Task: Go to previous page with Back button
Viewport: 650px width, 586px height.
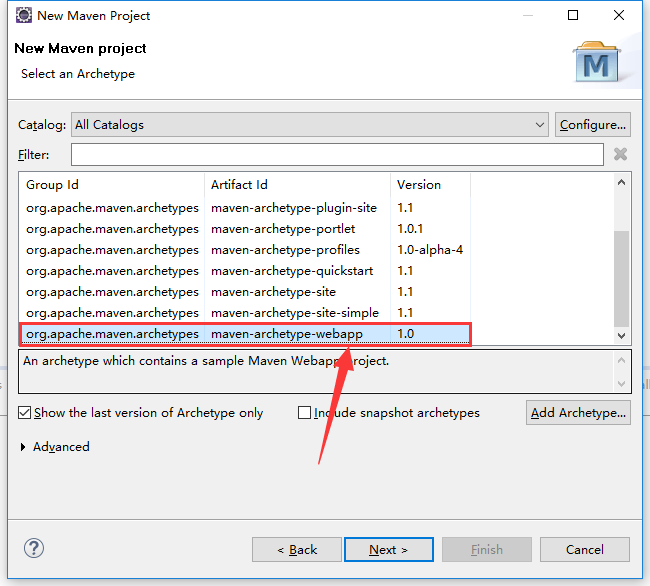Action: click(297, 550)
